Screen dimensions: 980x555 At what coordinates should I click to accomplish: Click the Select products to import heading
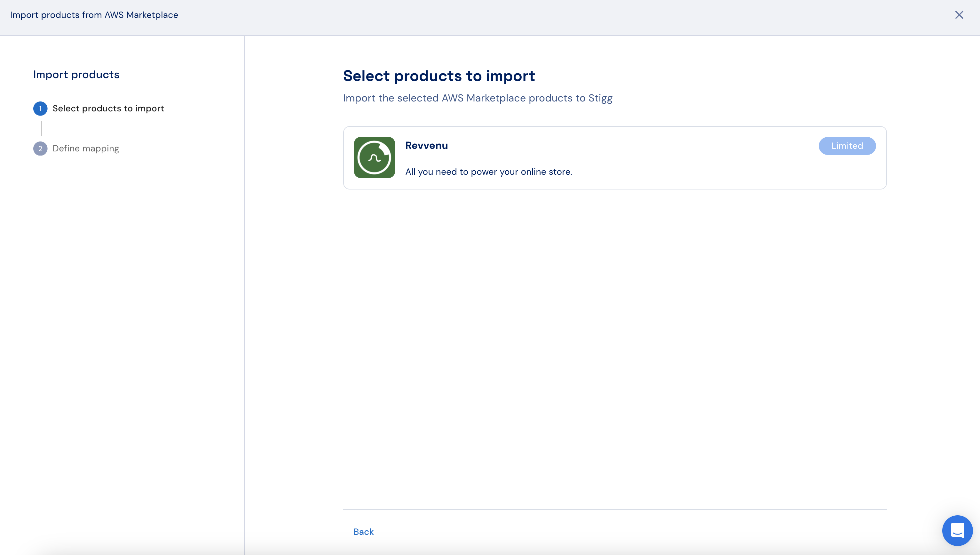[439, 76]
